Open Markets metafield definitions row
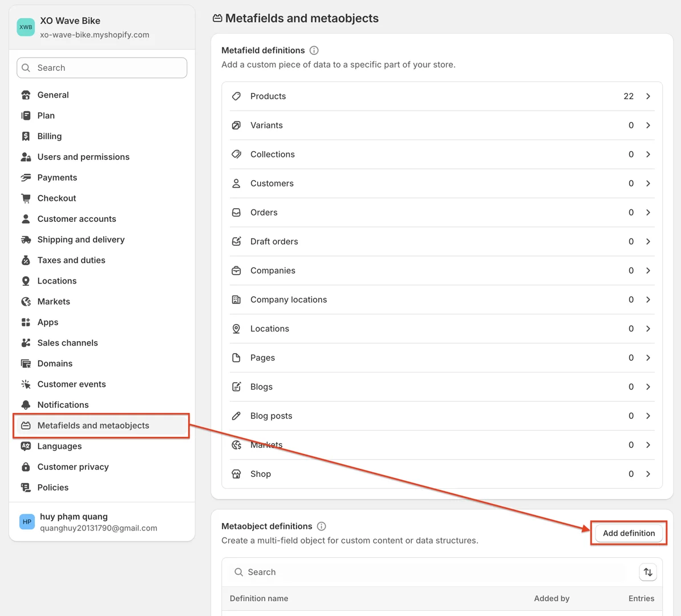Viewport: 681px width, 616px height. tap(441, 445)
